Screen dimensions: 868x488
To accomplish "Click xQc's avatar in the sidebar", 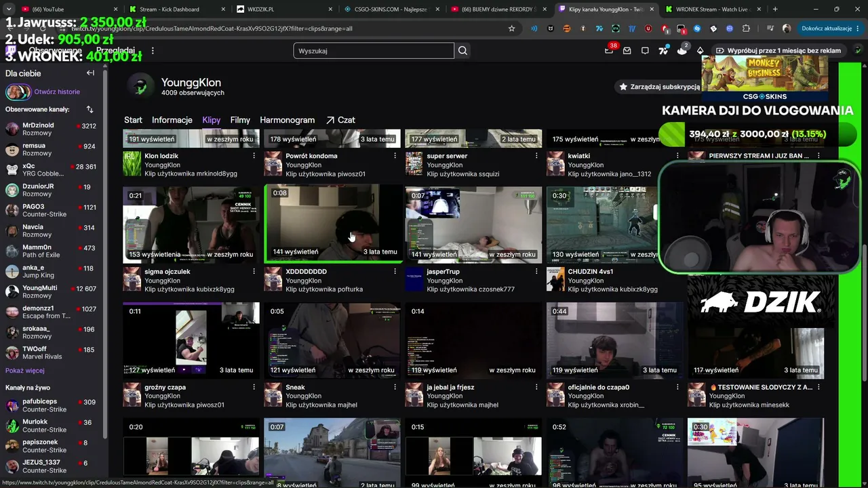I will pyautogui.click(x=12, y=169).
